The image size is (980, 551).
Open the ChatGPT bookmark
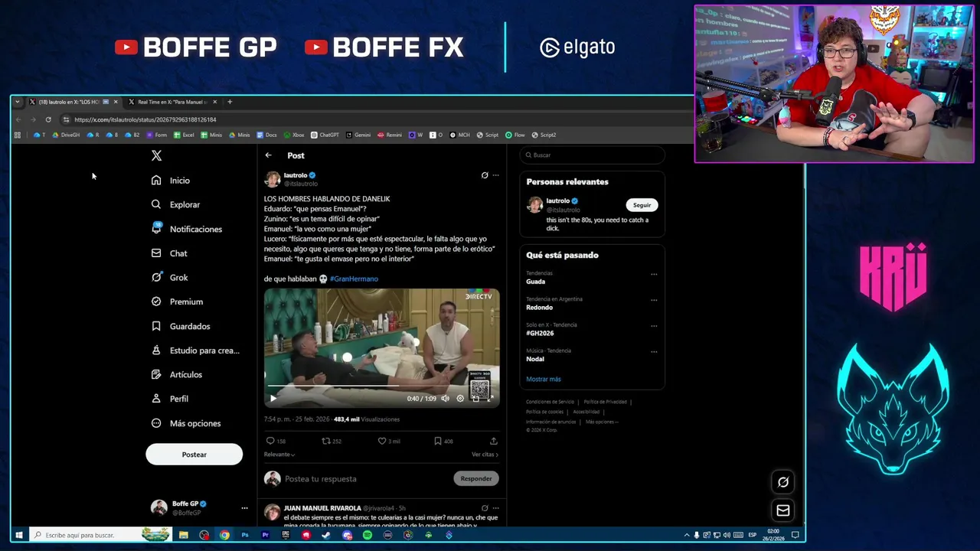coord(325,135)
